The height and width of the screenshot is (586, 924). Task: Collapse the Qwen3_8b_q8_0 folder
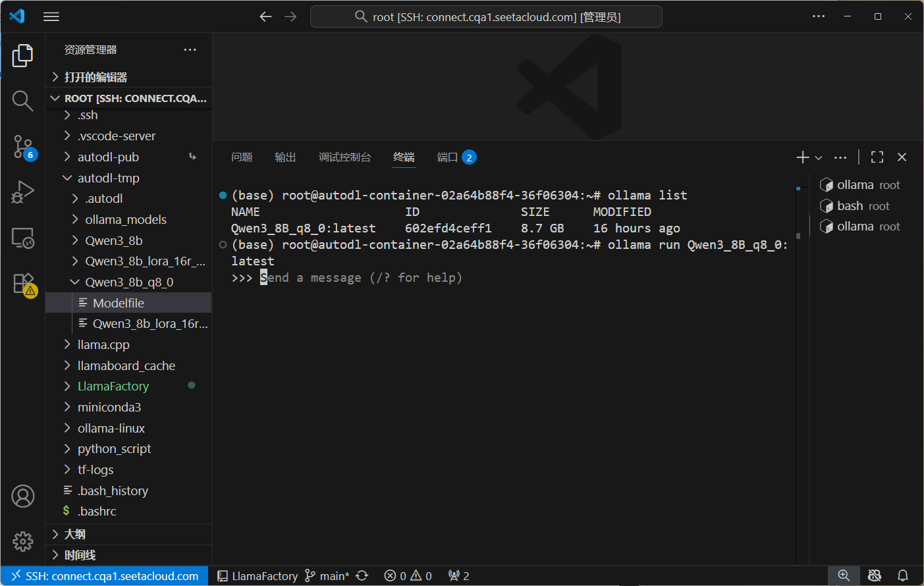tap(128, 282)
